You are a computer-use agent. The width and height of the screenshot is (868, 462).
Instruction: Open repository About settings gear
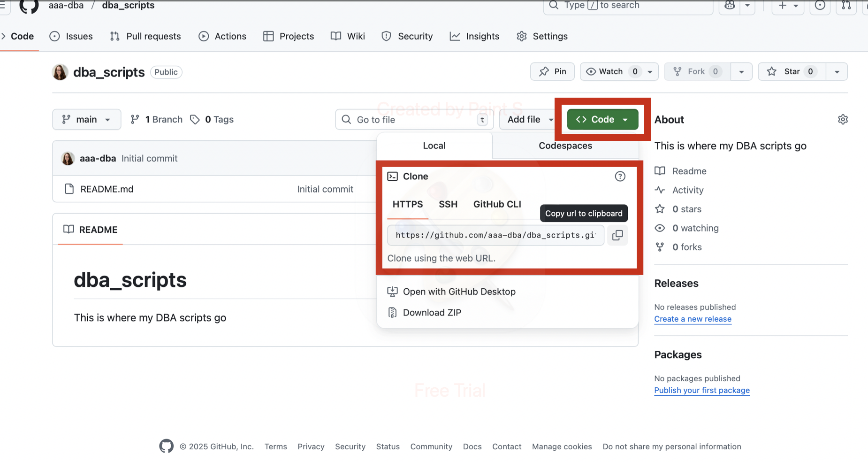pyautogui.click(x=843, y=119)
